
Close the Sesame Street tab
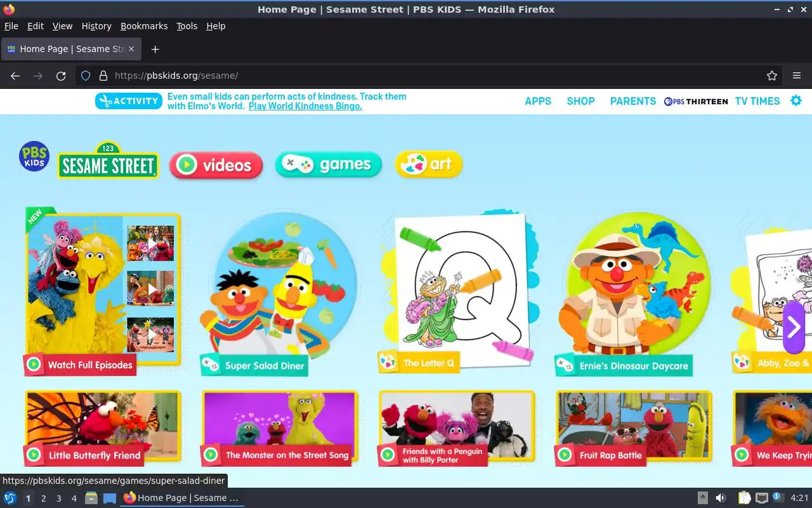[x=131, y=49]
